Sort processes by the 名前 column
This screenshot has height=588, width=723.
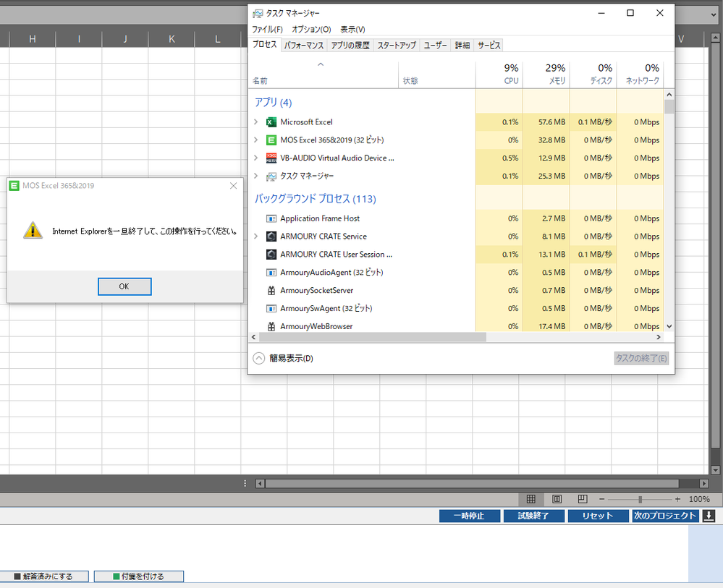(x=324, y=74)
